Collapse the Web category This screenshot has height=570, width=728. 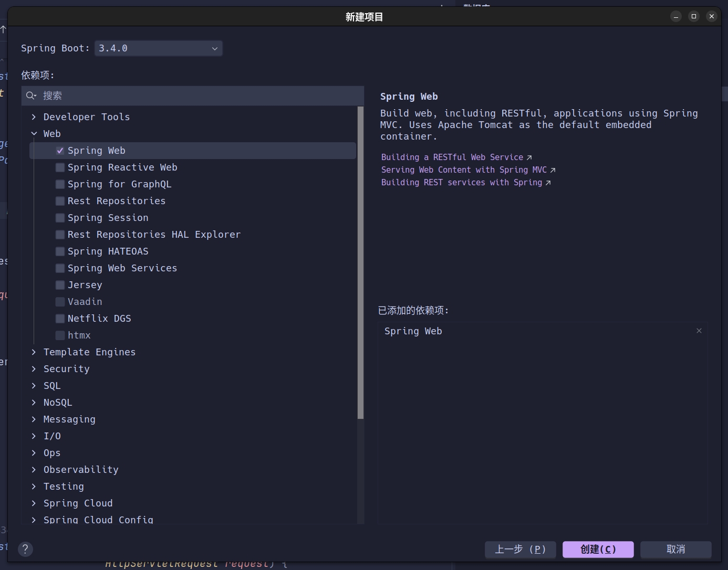[x=34, y=134]
